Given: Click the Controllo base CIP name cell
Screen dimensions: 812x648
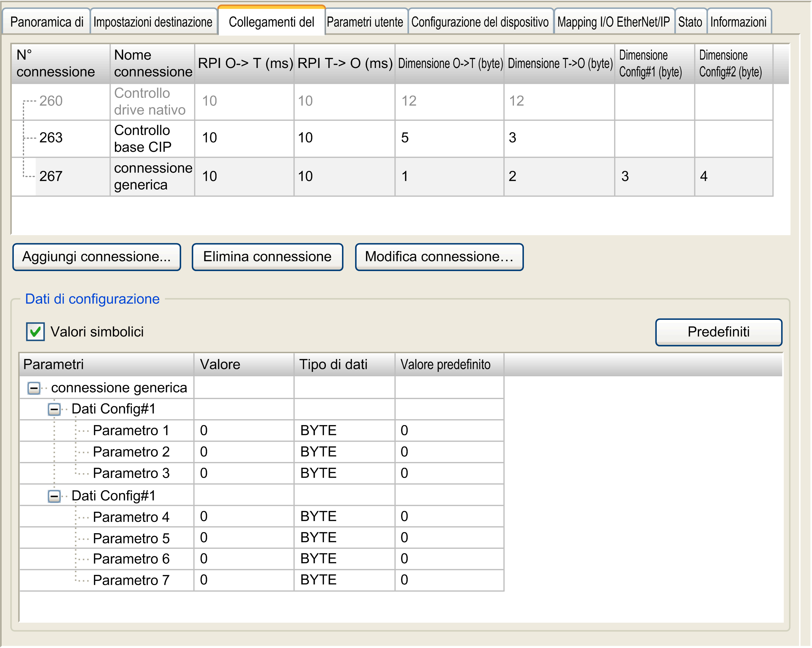Looking at the screenshot, I should pyautogui.click(x=152, y=139).
